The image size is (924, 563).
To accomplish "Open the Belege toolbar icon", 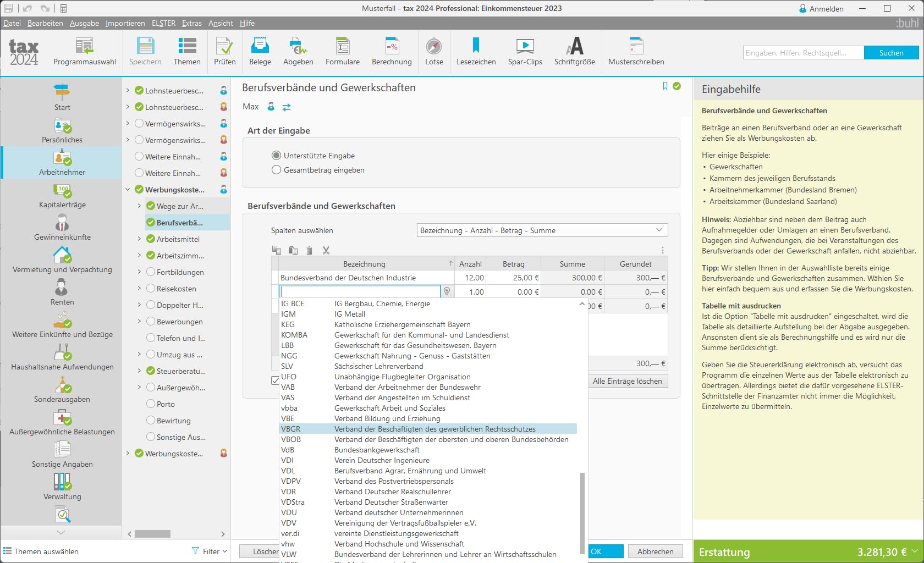I will [260, 46].
